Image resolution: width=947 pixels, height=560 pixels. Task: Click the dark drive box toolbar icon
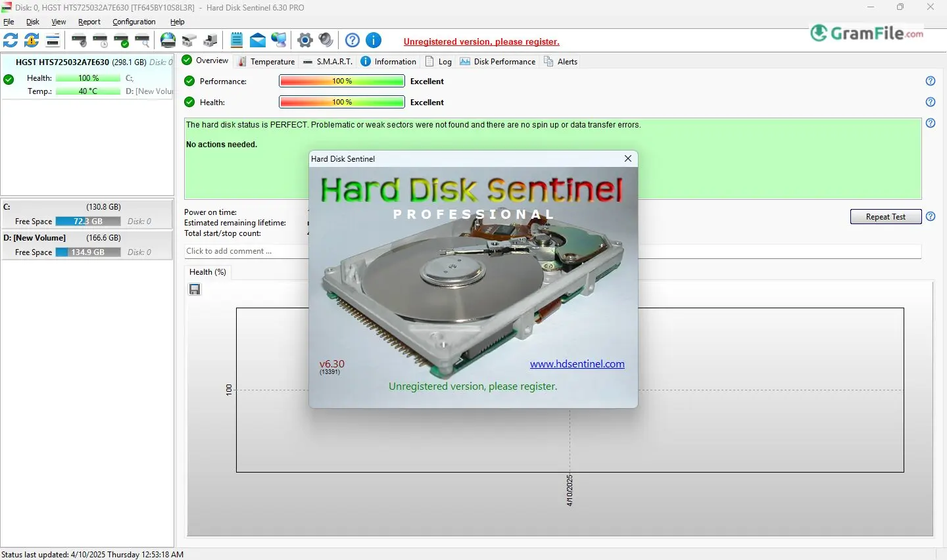[210, 41]
